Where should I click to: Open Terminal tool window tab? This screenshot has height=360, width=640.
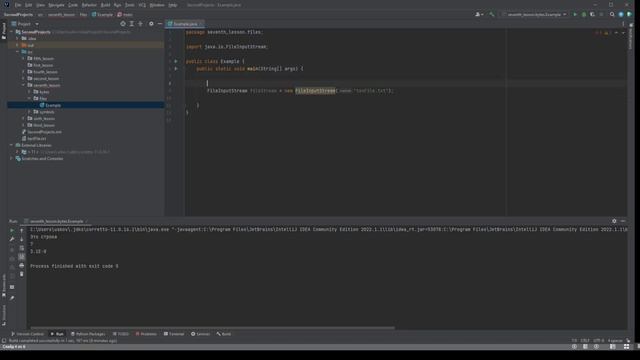[174, 334]
